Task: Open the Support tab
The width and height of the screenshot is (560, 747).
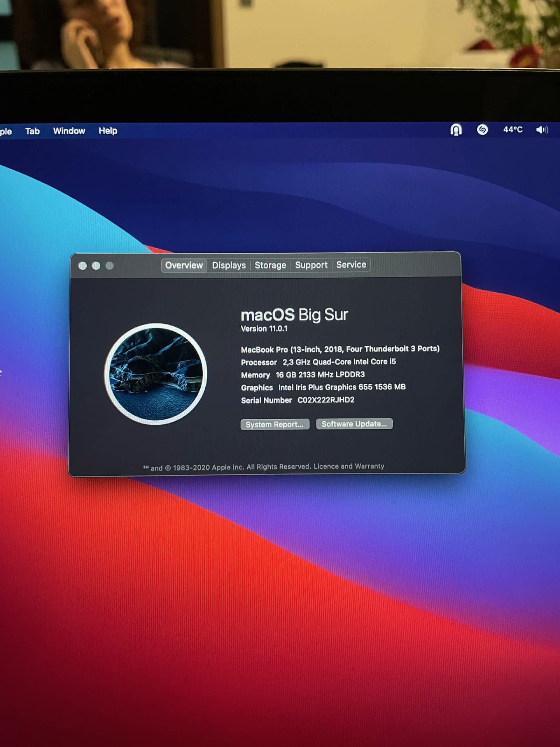Action: [x=311, y=265]
